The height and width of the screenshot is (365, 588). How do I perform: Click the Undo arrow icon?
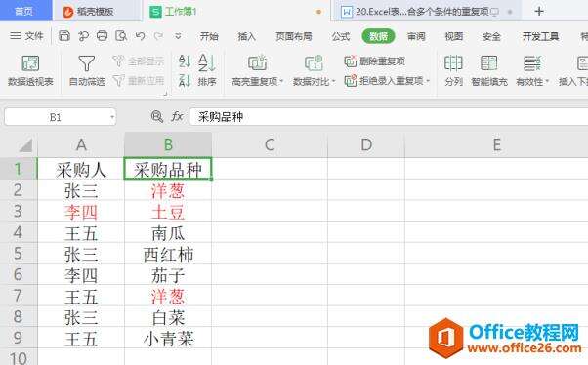click(141, 36)
